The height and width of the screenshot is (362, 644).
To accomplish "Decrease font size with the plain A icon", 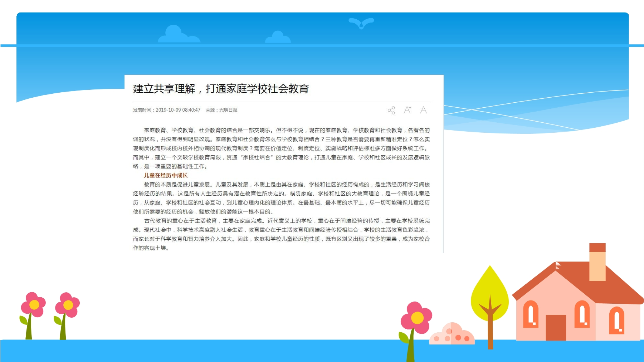I will tap(424, 110).
